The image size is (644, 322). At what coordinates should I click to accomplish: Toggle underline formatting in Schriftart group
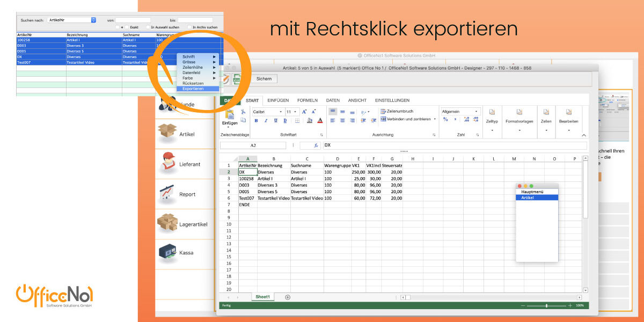coord(276,121)
